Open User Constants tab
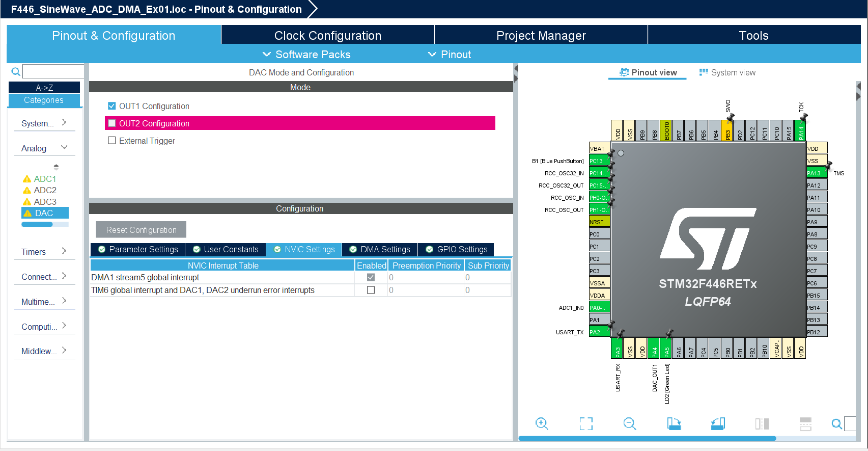 [x=226, y=249]
